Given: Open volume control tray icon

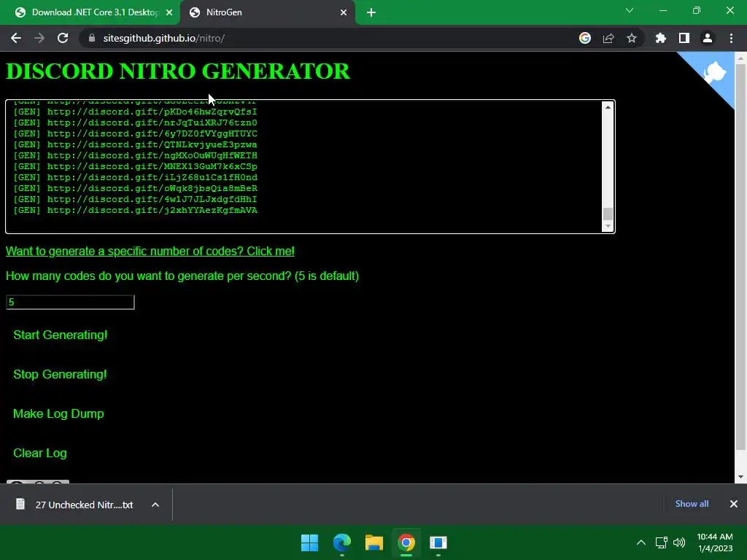Looking at the screenshot, I should (679, 542).
